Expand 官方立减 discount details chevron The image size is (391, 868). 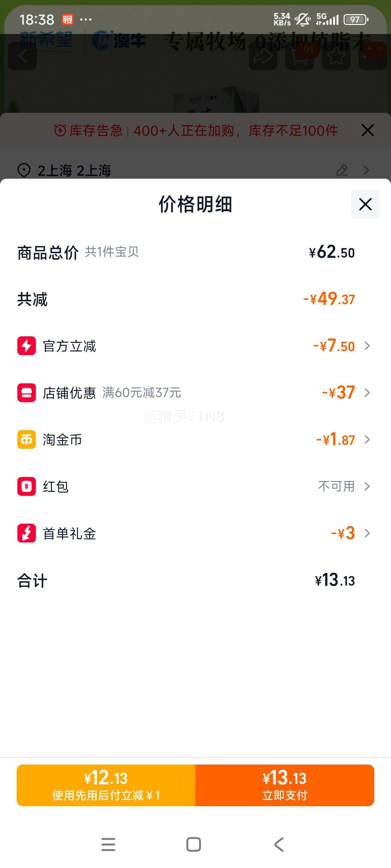(367, 346)
